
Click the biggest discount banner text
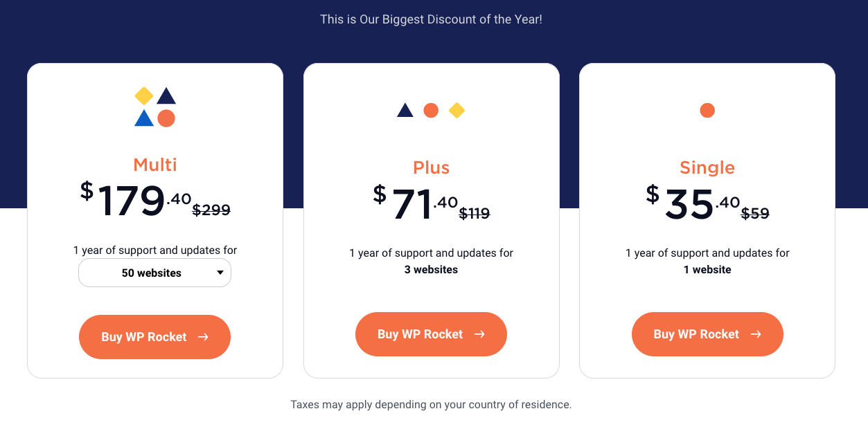coord(431,19)
